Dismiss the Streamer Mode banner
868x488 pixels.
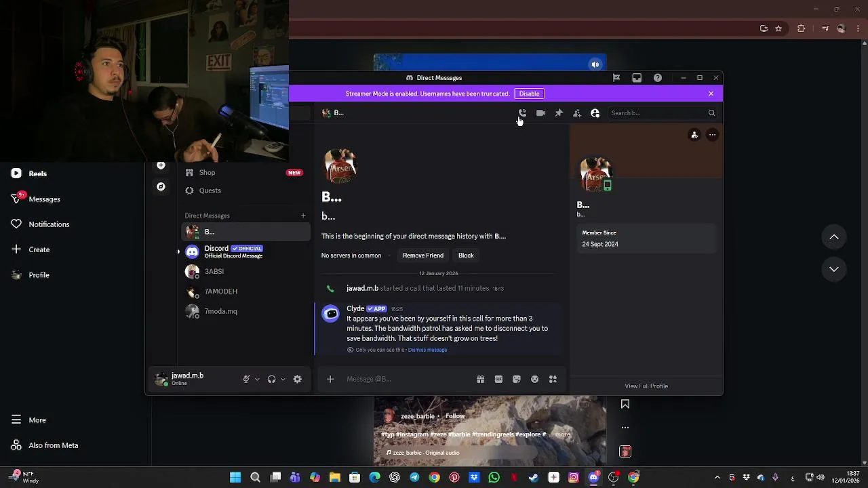(x=711, y=94)
